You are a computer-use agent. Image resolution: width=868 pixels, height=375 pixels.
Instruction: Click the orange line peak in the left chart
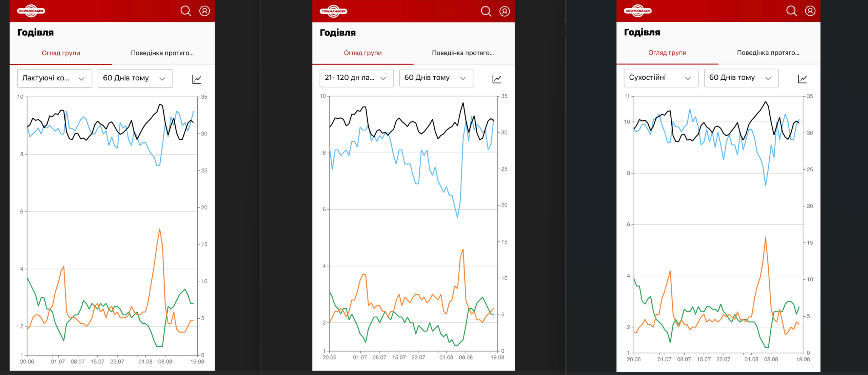point(159,230)
